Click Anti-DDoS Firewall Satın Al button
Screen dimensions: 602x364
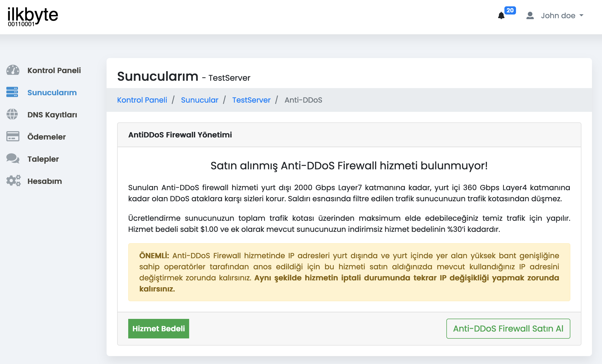tap(508, 329)
